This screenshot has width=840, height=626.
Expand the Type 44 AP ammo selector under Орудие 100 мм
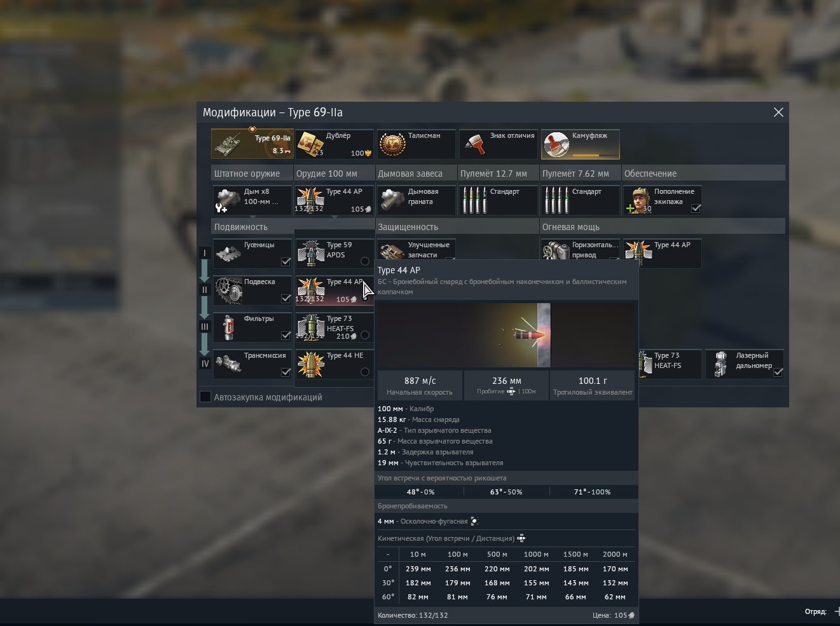(334, 200)
